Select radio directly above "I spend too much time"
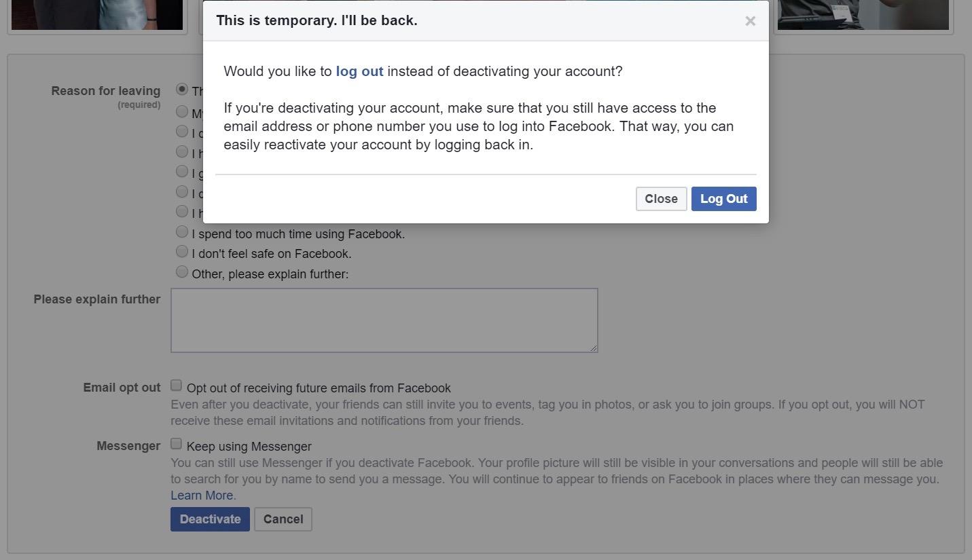This screenshot has width=972, height=560. pyautogui.click(x=182, y=212)
